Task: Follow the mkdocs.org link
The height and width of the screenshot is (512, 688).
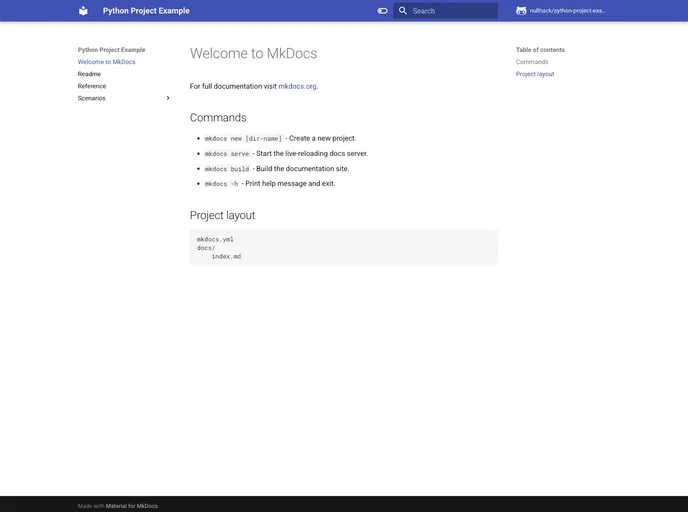Action: [x=297, y=86]
